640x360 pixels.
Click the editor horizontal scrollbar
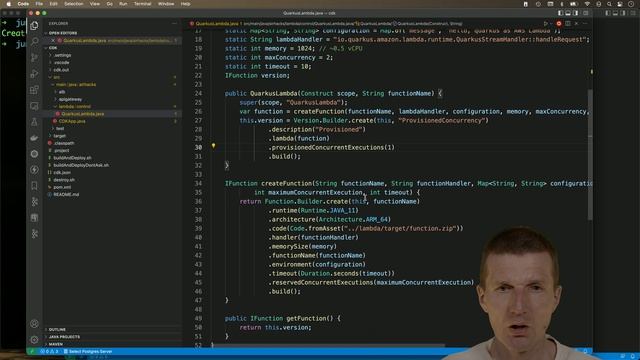[329, 346]
